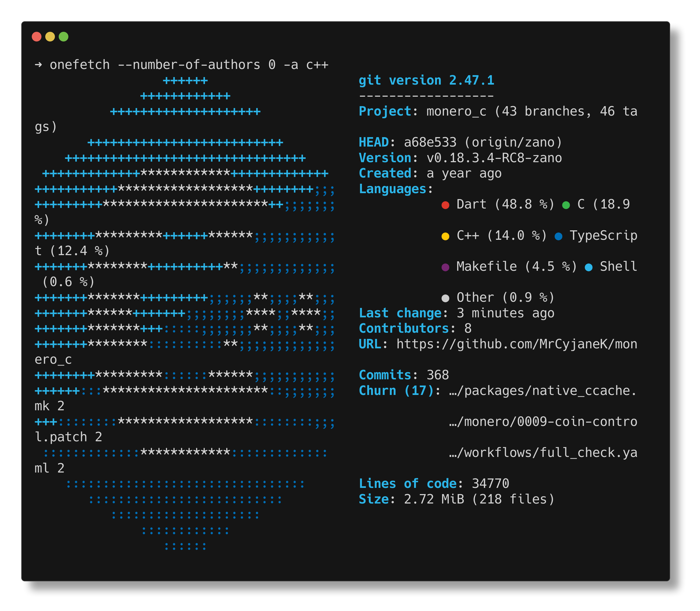Click the gray Other language dot
This screenshot has height=611, width=700.
(445, 298)
